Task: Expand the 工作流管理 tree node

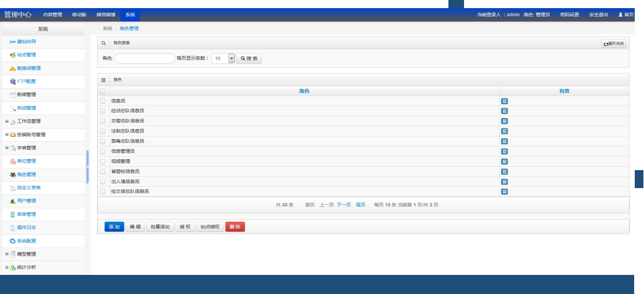Action: [x=7, y=122]
